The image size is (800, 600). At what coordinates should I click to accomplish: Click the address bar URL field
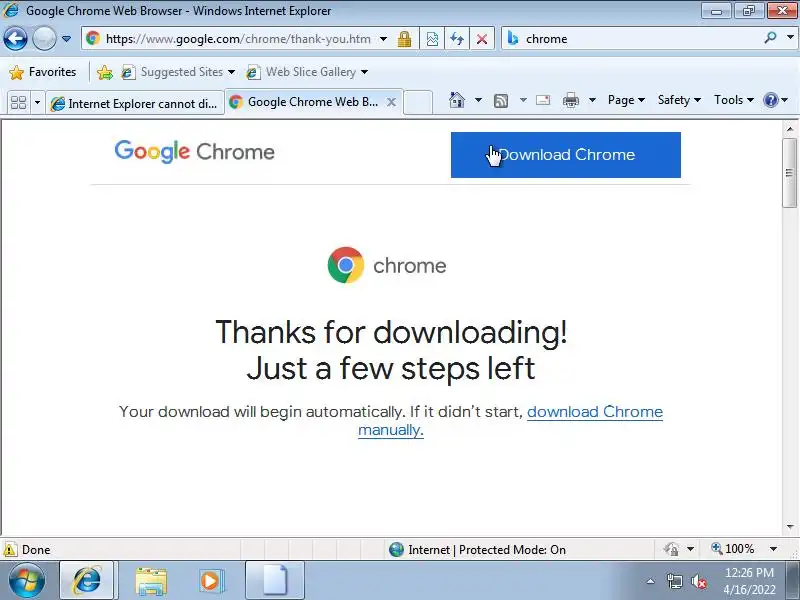(238, 39)
